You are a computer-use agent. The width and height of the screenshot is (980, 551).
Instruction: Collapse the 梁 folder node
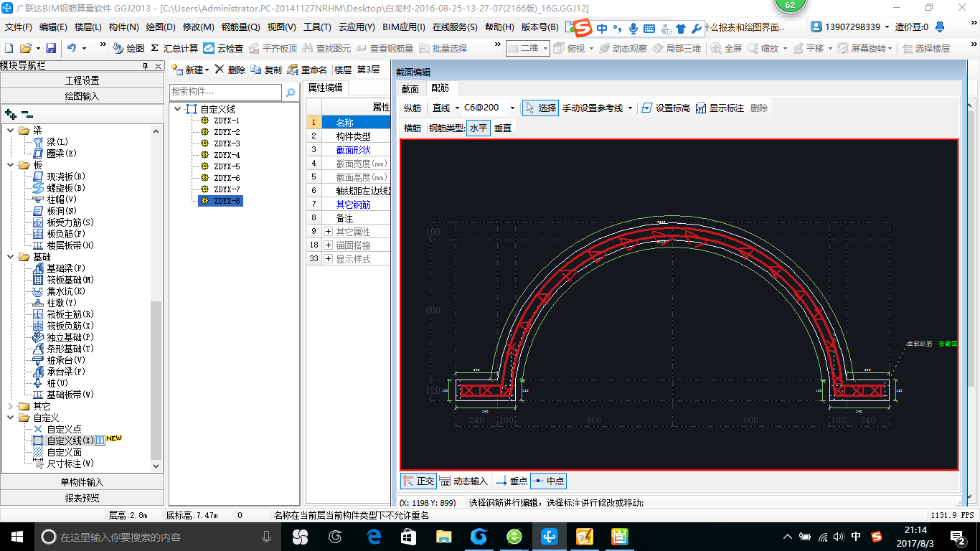click(11, 131)
